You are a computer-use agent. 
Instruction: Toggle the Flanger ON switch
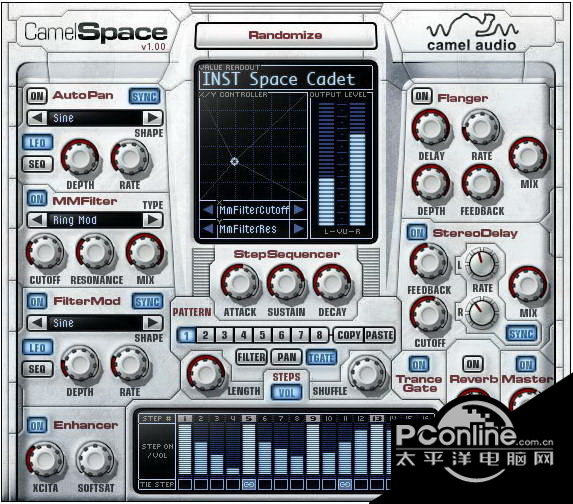pos(422,96)
